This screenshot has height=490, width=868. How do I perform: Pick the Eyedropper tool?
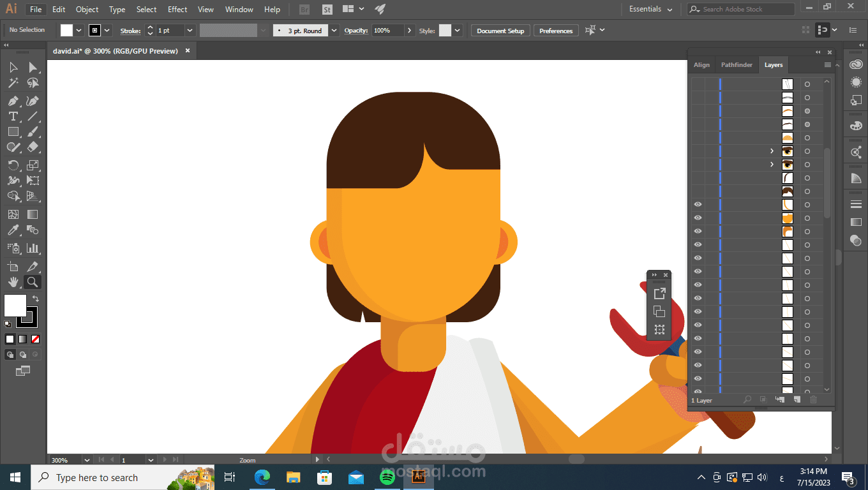pos(13,230)
